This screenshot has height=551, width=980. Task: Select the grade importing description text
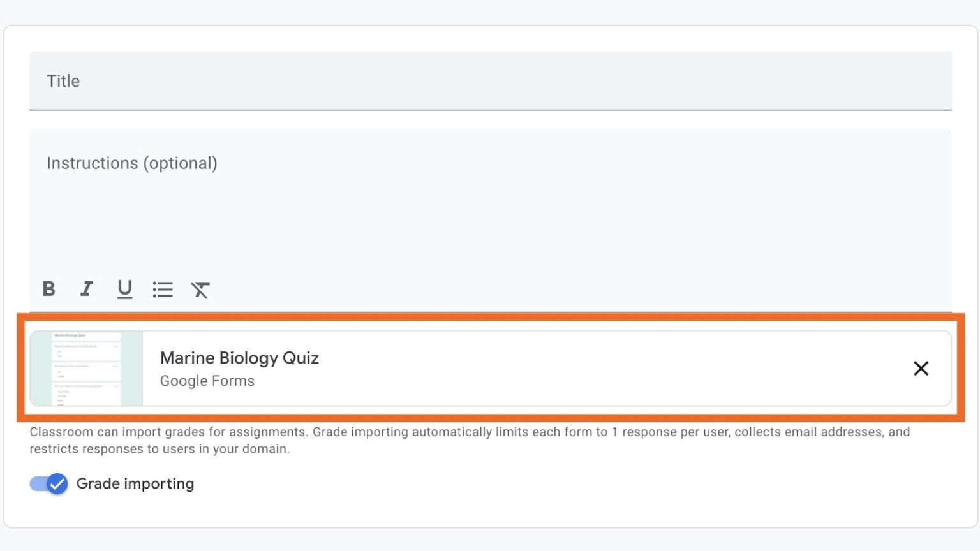click(469, 440)
